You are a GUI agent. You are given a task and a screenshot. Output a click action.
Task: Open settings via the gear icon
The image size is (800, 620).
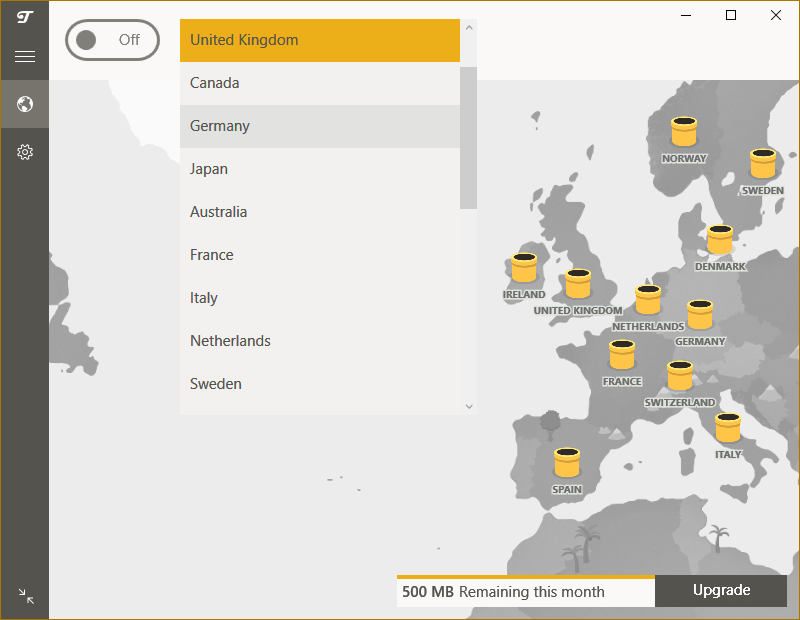click(25, 152)
